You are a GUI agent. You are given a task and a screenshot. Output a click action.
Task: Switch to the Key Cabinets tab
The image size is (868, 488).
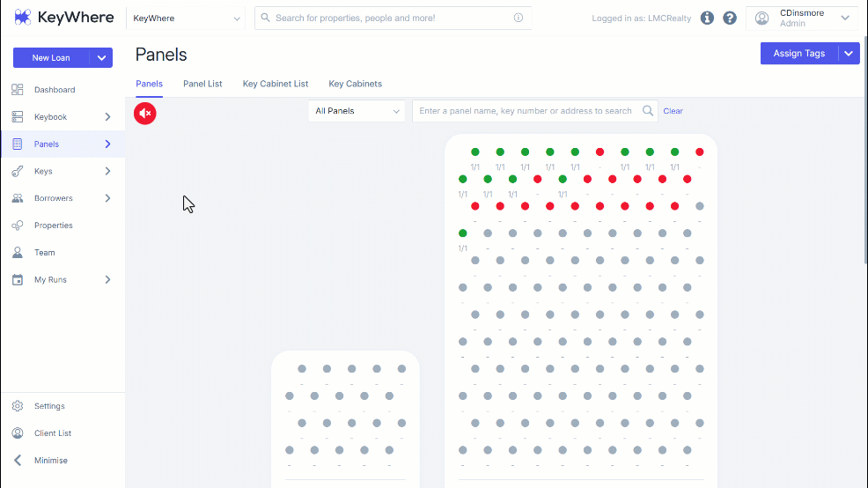[356, 84]
